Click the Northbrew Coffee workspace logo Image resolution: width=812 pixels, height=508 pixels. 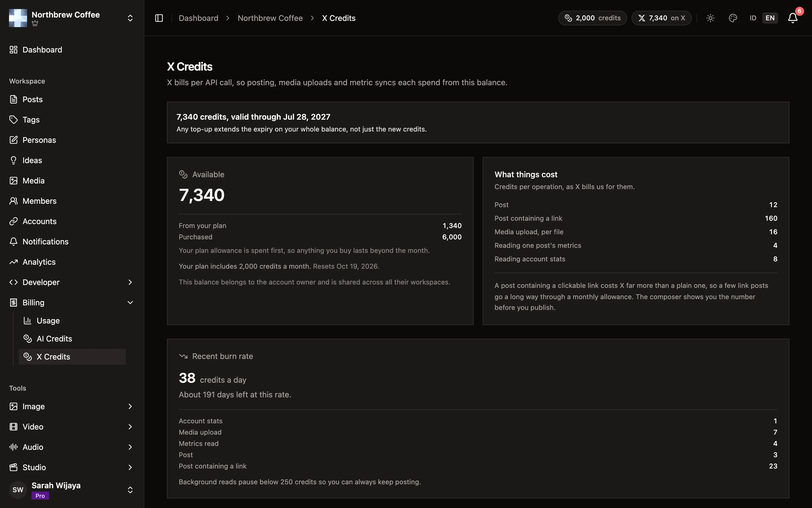18,18
